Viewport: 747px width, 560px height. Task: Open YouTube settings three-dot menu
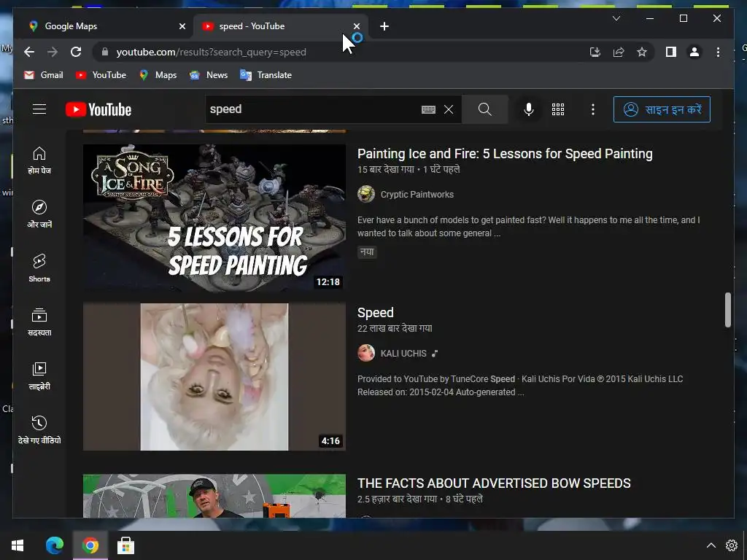pos(592,109)
